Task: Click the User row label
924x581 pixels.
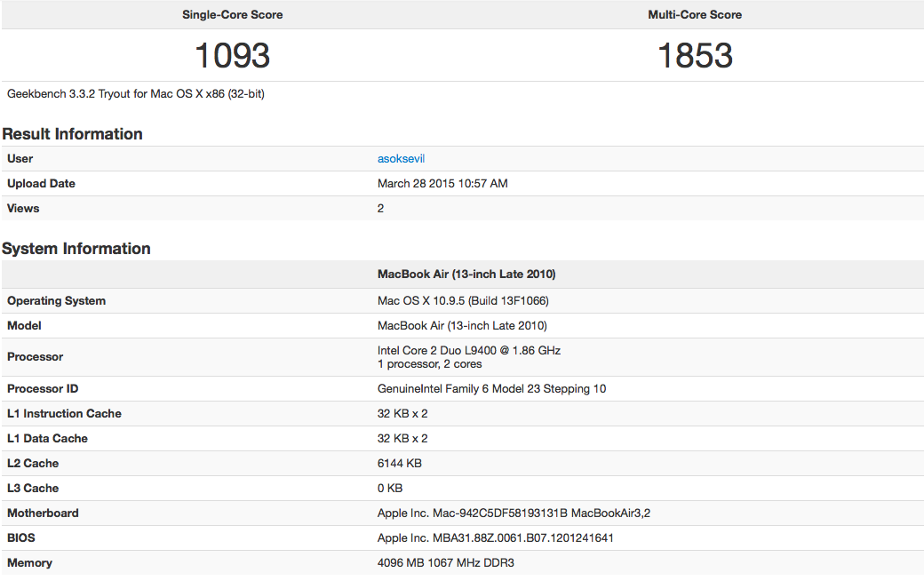Action: [x=20, y=158]
